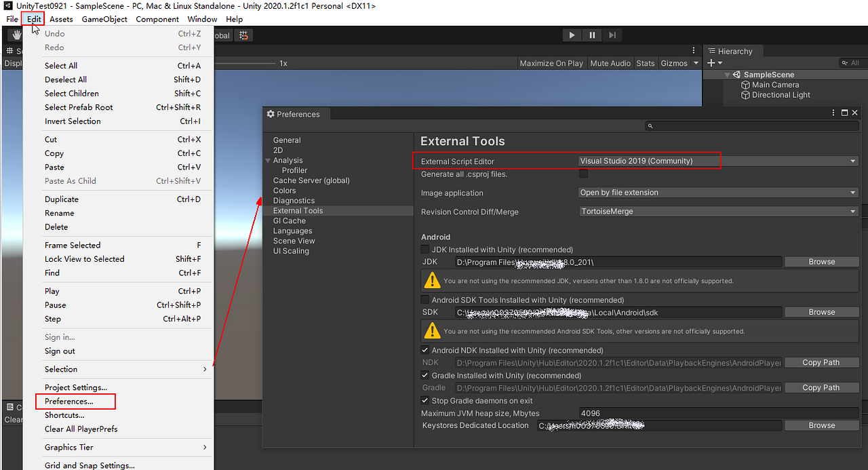Disable Stop Gradle daemons on exit
This screenshot has width=868, height=470.
coord(425,400)
